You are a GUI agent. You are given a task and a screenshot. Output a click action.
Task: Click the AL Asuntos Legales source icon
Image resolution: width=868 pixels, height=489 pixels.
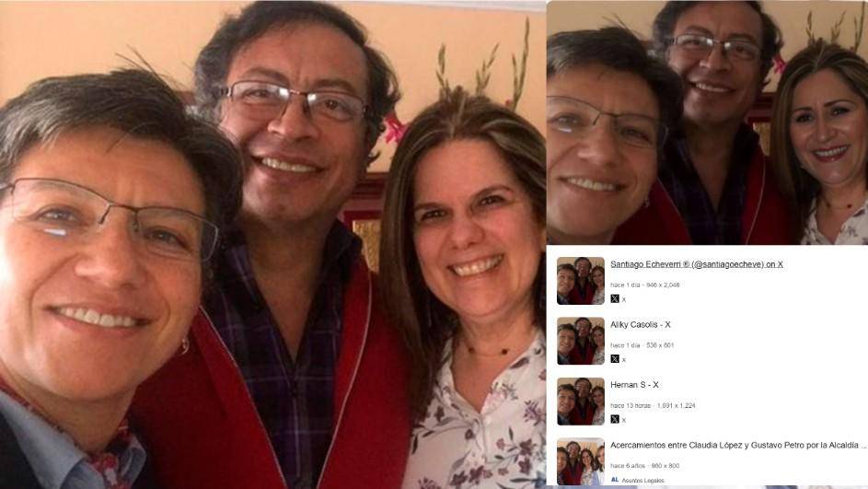[x=615, y=480]
